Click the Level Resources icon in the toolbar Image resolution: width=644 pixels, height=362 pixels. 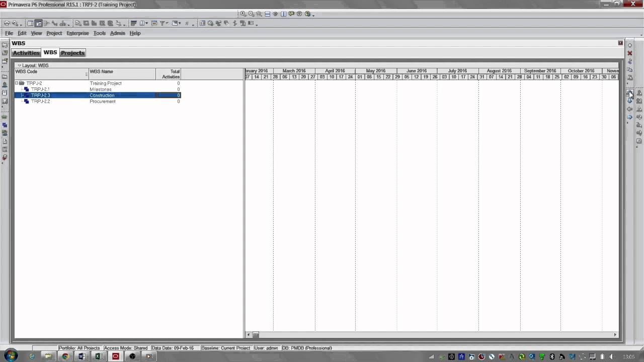point(218,23)
